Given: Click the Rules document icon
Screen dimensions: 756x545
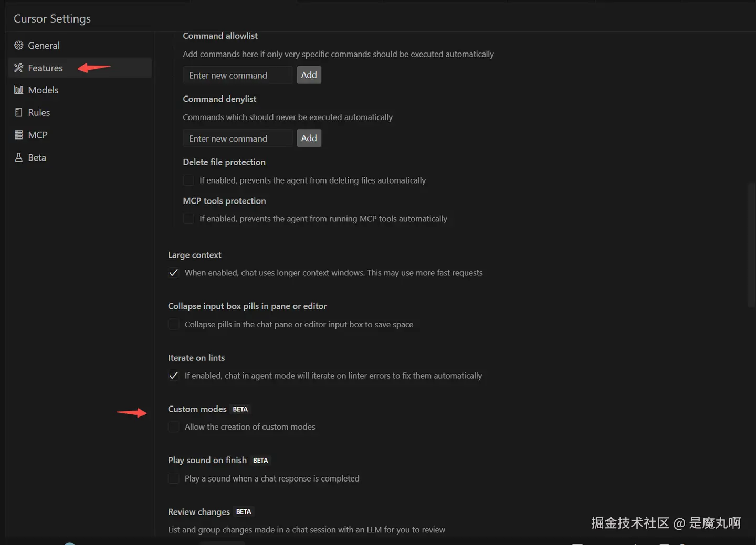Looking at the screenshot, I should click(18, 112).
